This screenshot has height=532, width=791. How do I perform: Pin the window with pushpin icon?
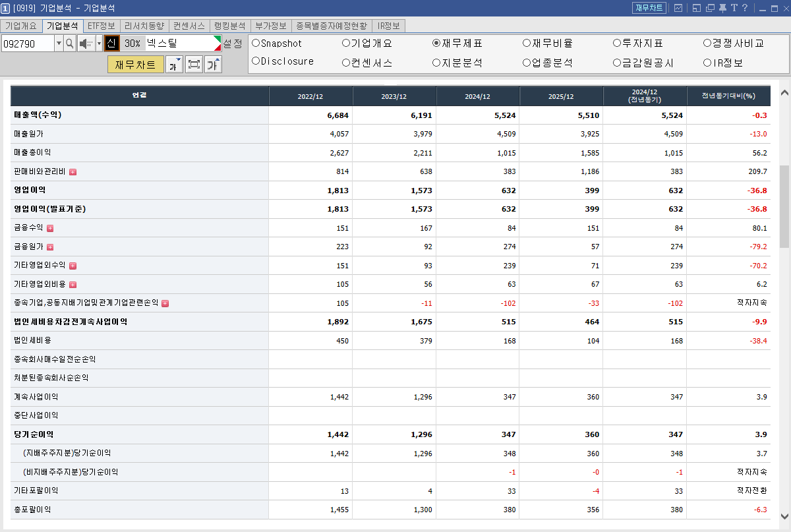(x=722, y=8)
